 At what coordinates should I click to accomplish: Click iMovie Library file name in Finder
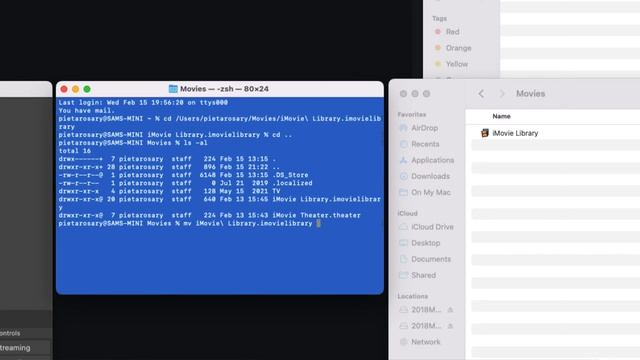click(515, 133)
